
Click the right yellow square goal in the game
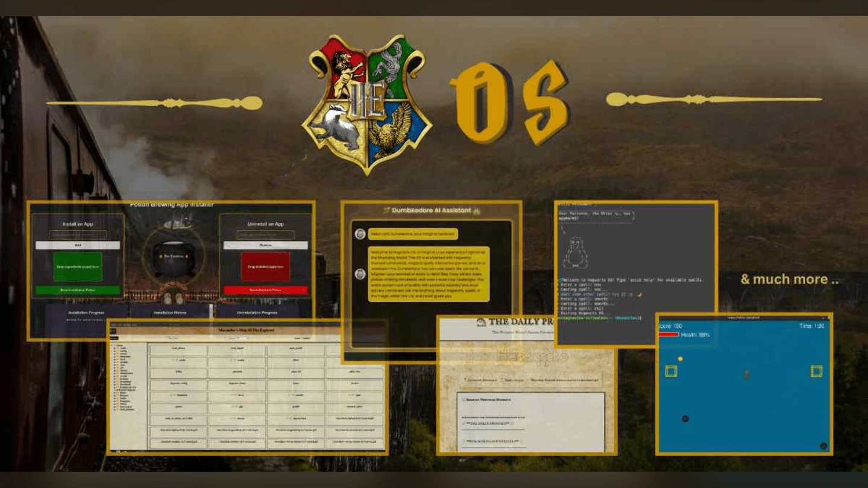pos(816,371)
